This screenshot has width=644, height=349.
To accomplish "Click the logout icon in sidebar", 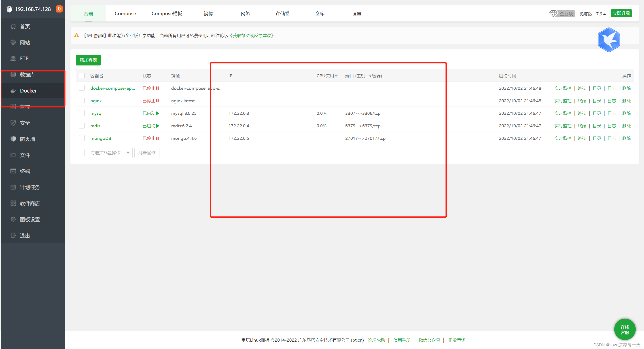I will pos(13,235).
